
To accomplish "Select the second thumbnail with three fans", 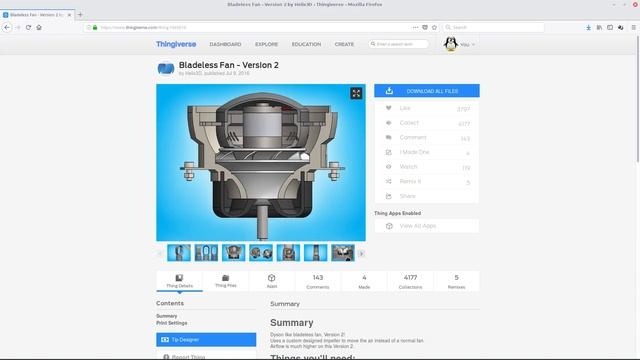I will [x=206, y=253].
